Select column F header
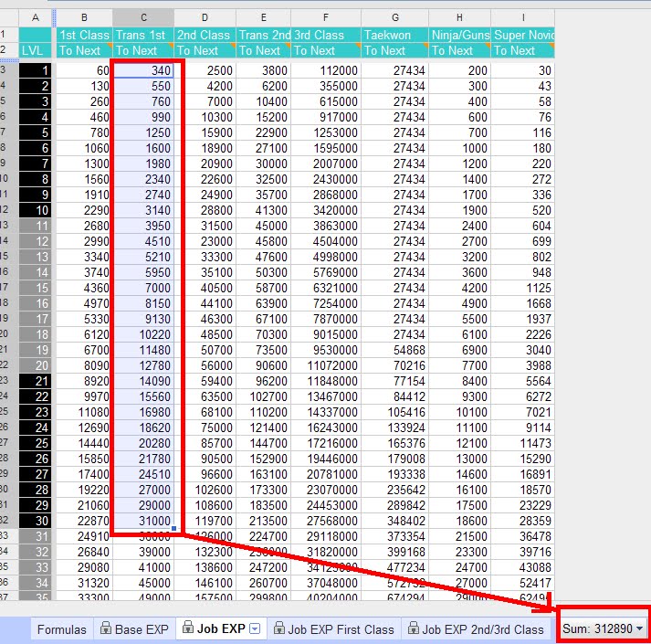 pyautogui.click(x=326, y=18)
